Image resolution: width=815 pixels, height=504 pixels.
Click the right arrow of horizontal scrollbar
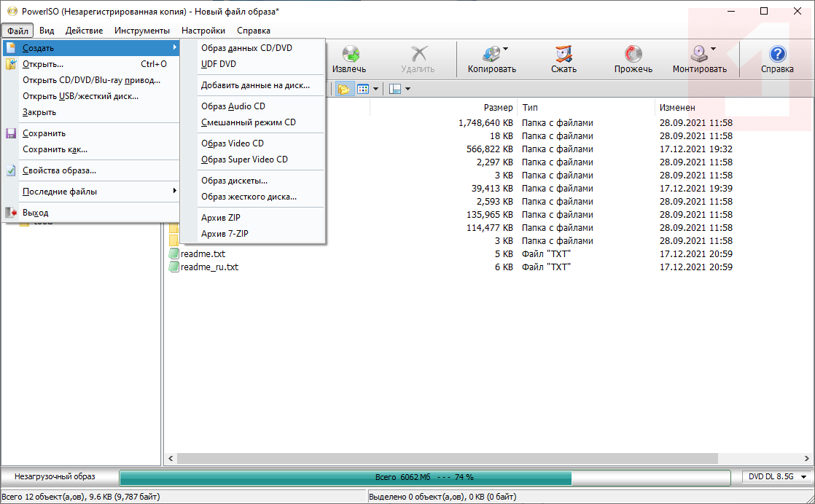807,458
